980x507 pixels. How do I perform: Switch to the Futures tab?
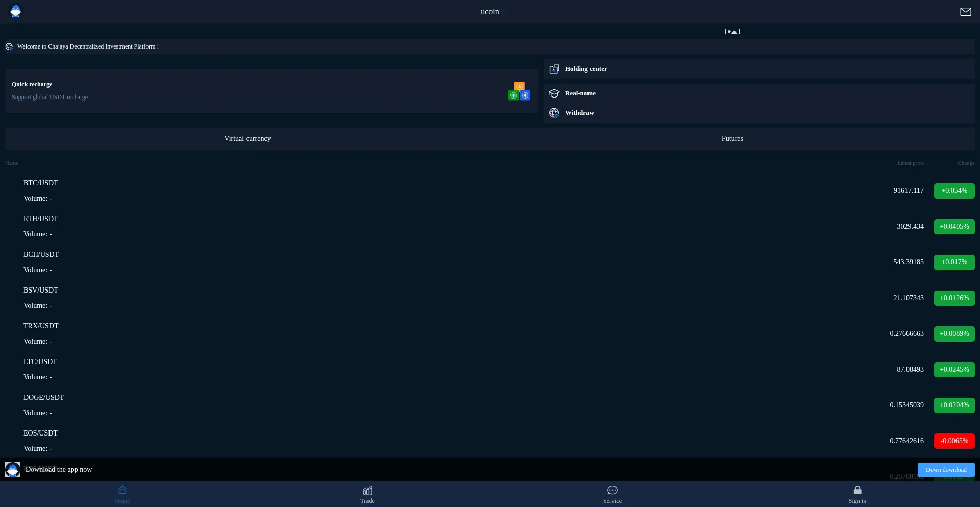point(732,139)
